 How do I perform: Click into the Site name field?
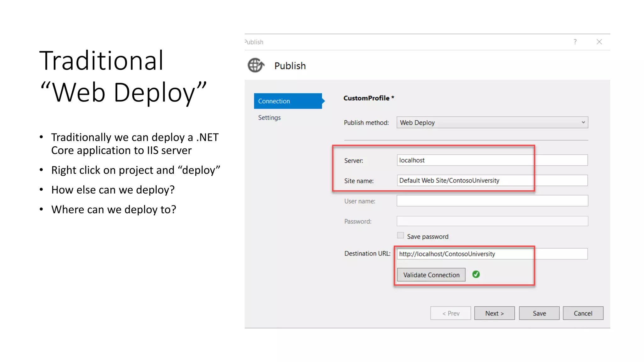tap(492, 180)
